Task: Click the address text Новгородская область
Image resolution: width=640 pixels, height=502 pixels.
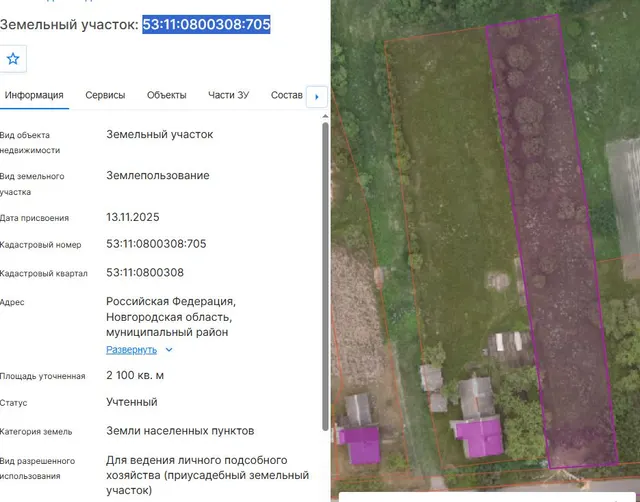Action: (169, 317)
